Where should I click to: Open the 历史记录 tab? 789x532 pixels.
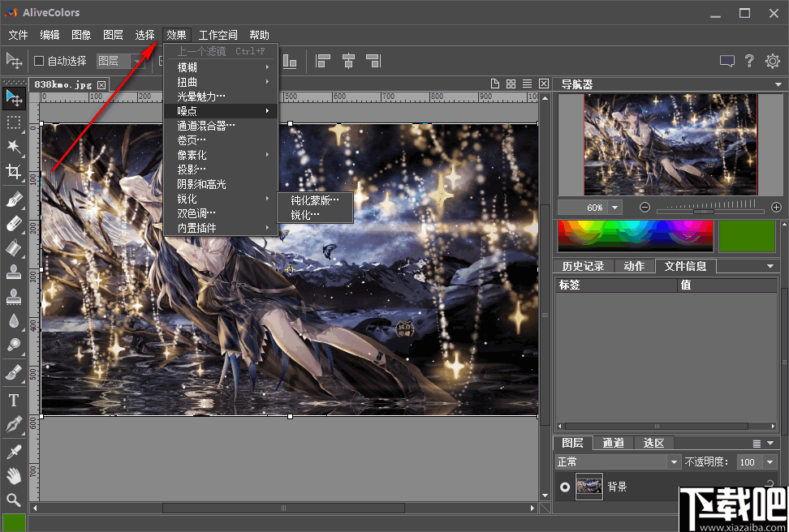pos(583,266)
